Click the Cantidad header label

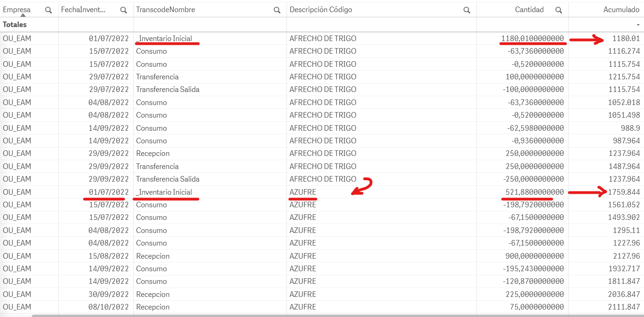point(529,10)
